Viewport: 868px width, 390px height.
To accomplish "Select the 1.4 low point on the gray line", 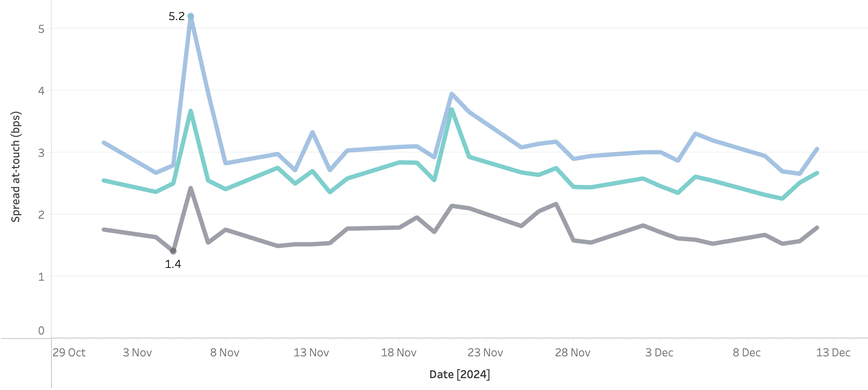I will click(173, 251).
